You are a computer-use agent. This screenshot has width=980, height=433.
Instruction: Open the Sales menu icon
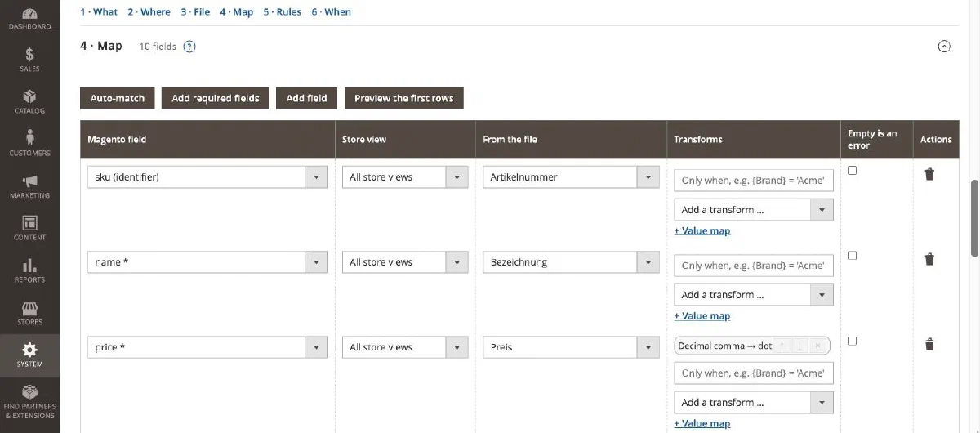(x=29, y=60)
